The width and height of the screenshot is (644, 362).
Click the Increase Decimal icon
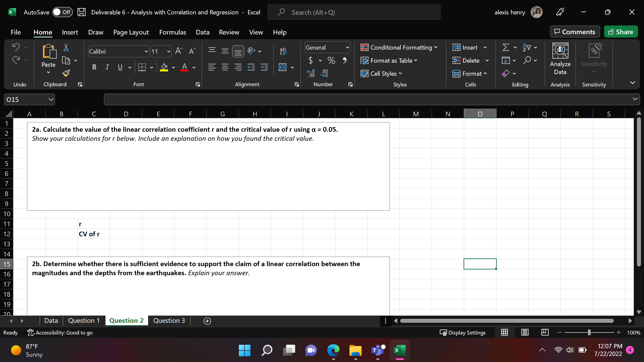(311, 73)
